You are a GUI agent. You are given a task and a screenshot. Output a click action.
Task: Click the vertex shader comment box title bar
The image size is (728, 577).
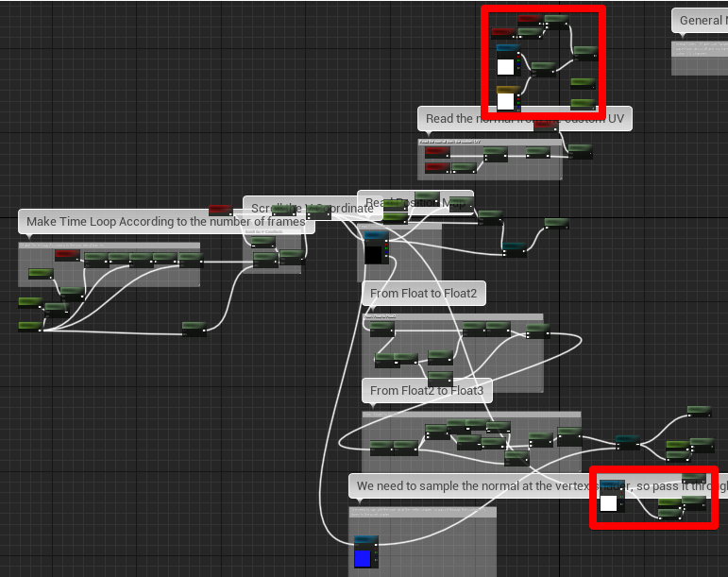(423, 512)
